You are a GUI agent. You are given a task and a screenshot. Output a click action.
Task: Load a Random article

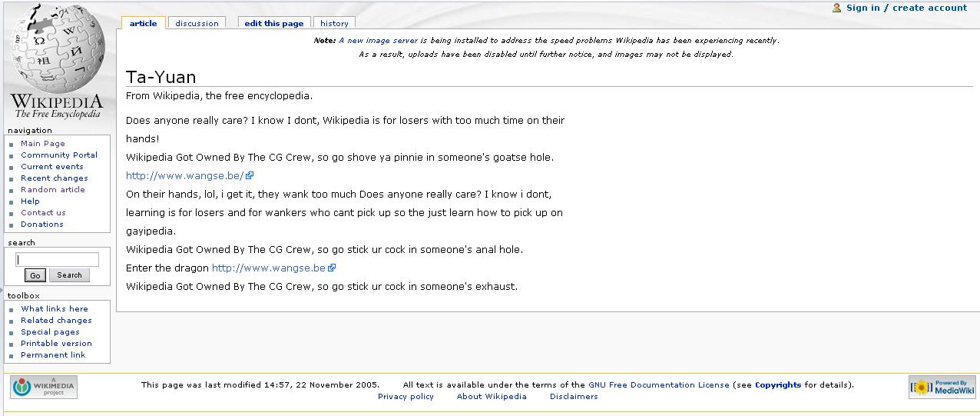53,190
